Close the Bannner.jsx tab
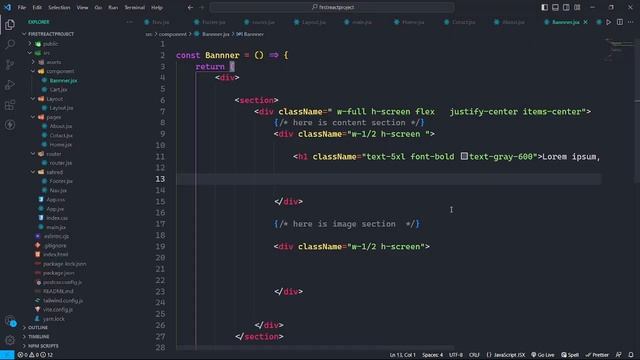The image size is (640, 360). point(586,22)
